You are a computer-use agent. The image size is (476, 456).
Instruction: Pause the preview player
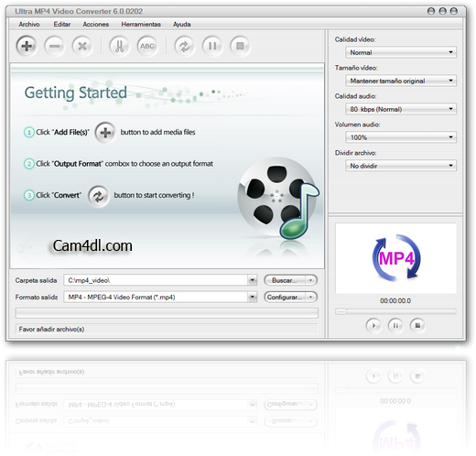(x=395, y=325)
